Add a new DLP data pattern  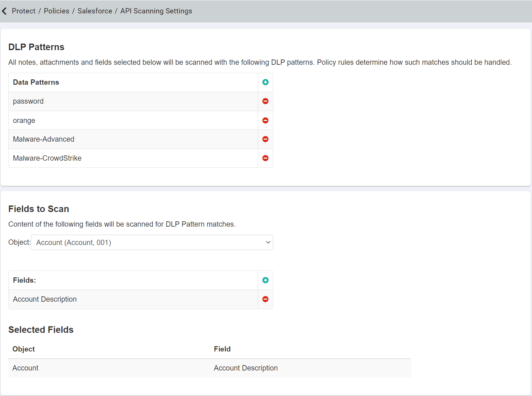(265, 82)
